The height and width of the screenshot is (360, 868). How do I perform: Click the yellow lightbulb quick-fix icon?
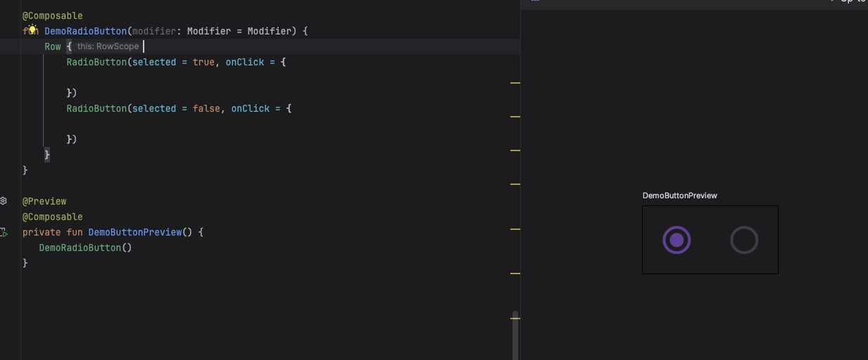(32, 30)
